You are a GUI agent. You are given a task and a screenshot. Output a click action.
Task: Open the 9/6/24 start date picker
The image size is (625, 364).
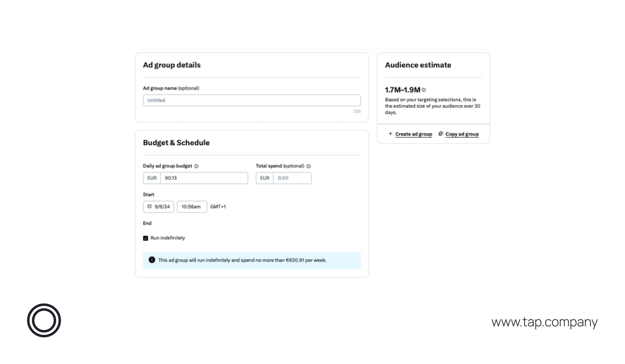coord(158,207)
